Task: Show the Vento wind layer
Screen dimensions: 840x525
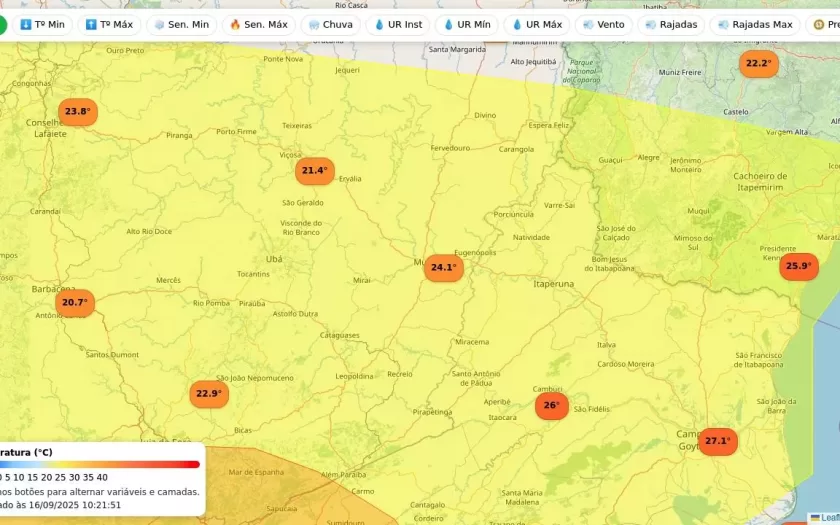Action: click(603, 24)
